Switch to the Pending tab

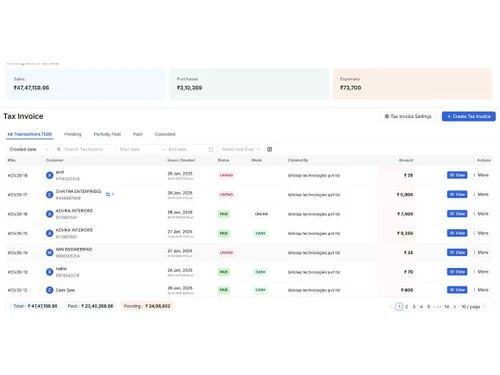(73, 134)
